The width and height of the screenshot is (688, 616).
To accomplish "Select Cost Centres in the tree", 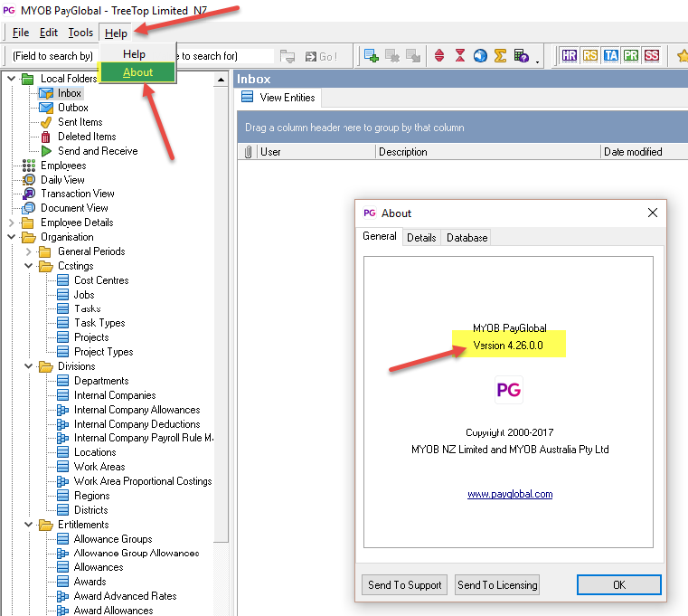I will (x=101, y=280).
